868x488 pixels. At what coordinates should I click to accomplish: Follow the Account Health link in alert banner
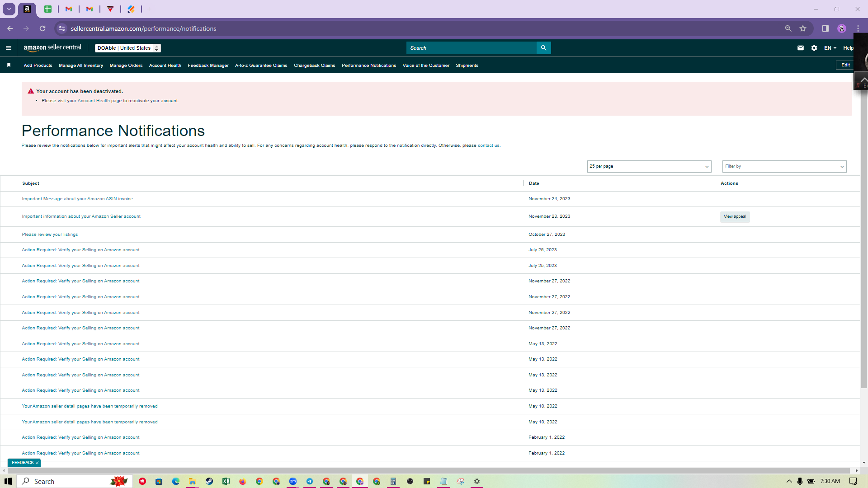[94, 101]
